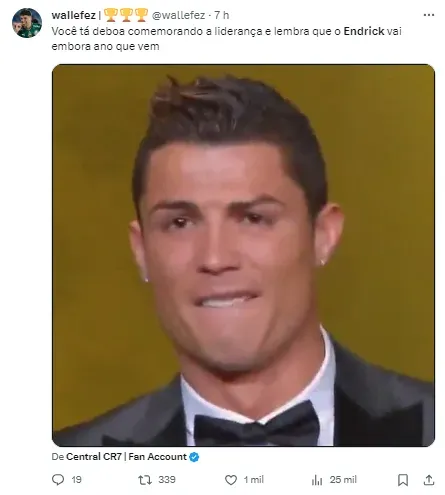445x495 pixels.
Task: Like the post with heart icon
Action: pyautogui.click(x=231, y=480)
